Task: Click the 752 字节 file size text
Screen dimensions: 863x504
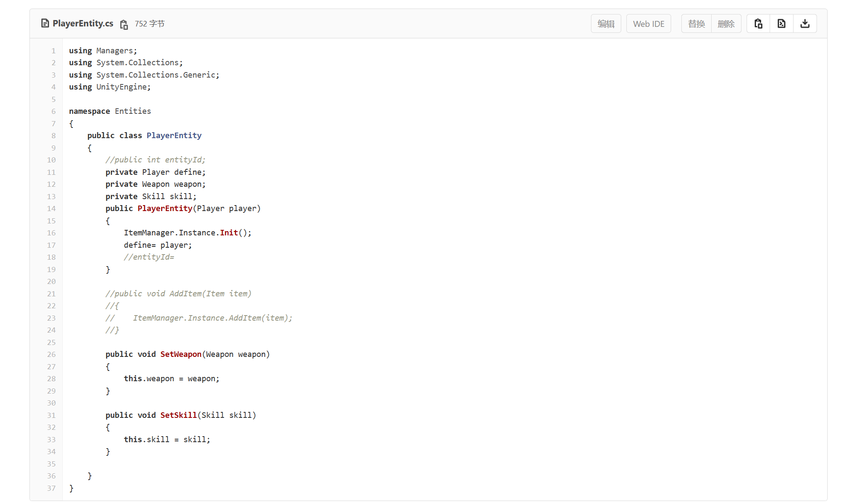Action: [150, 24]
